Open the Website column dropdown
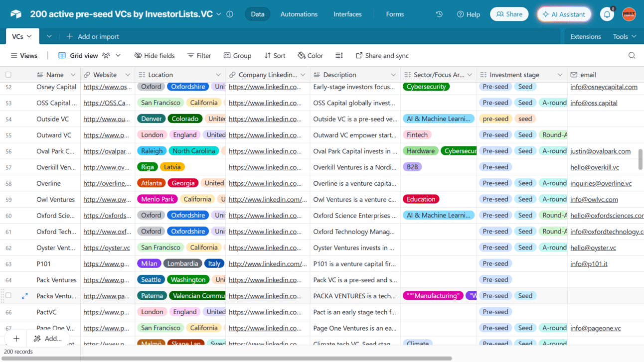Screen dimensions: 644x362 point(129,74)
